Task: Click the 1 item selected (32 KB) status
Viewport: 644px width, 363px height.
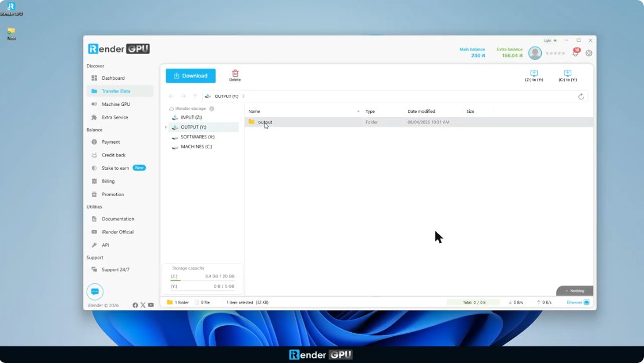Action: [247, 302]
